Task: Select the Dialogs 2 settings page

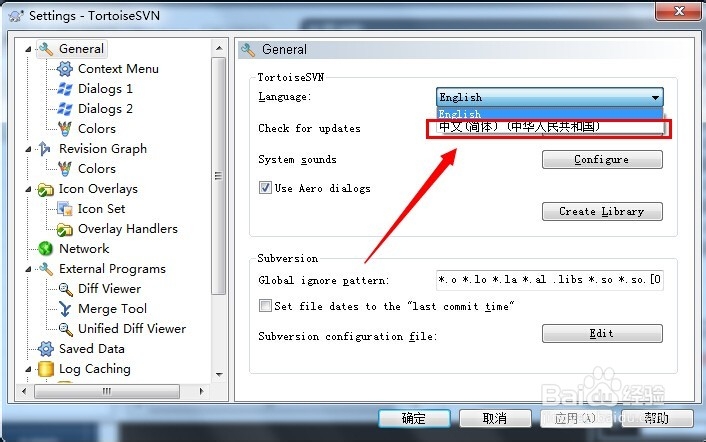Action: click(x=105, y=108)
